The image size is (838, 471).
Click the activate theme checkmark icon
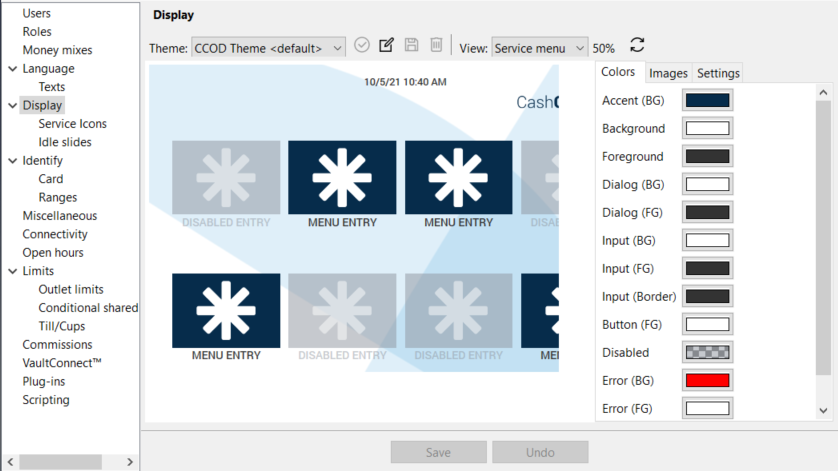click(362, 45)
